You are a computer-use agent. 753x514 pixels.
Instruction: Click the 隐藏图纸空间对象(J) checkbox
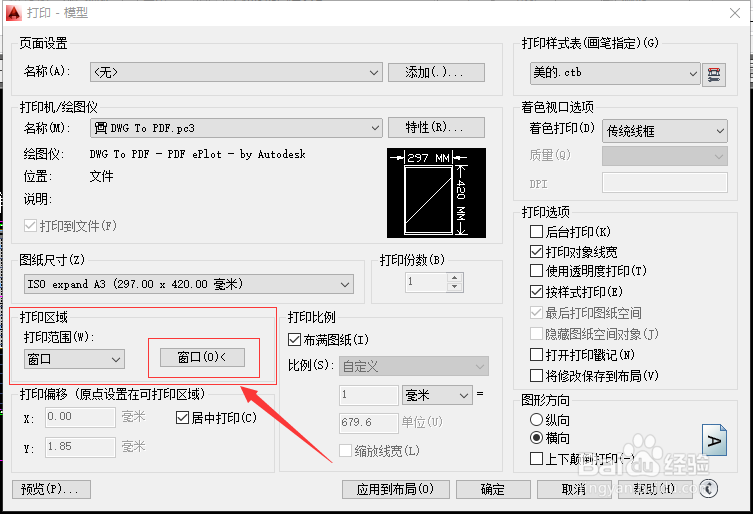coord(536,334)
